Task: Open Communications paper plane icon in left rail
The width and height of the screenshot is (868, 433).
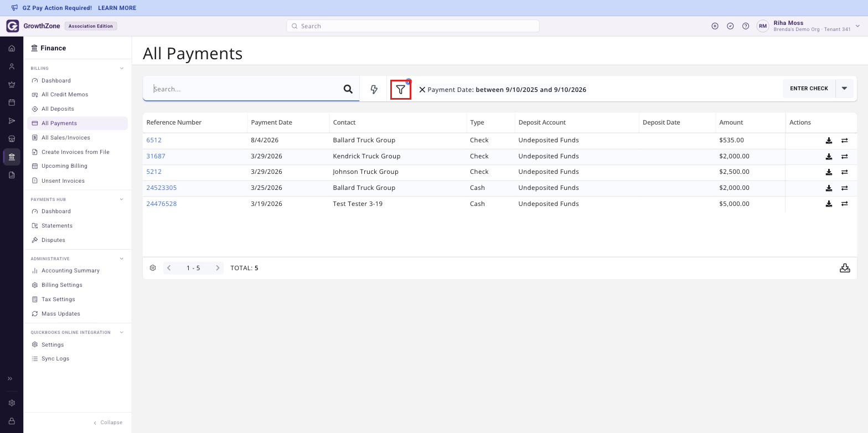Action: point(12,121)
